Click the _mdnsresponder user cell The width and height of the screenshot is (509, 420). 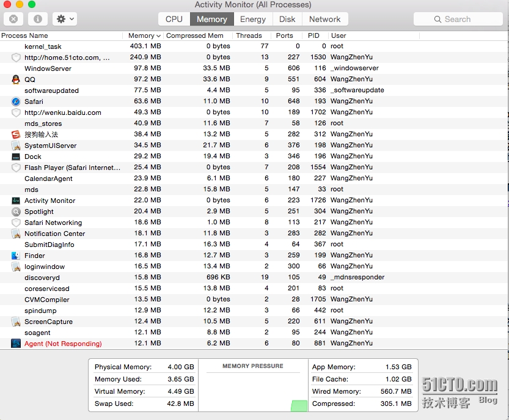click(357, 277)
